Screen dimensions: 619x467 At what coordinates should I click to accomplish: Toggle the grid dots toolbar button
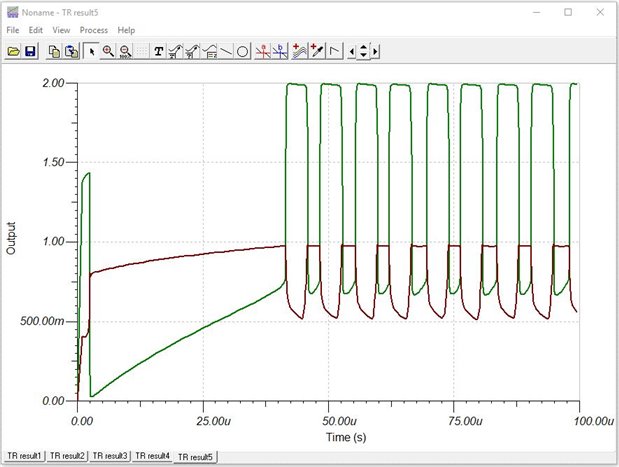tap(142, 51)
